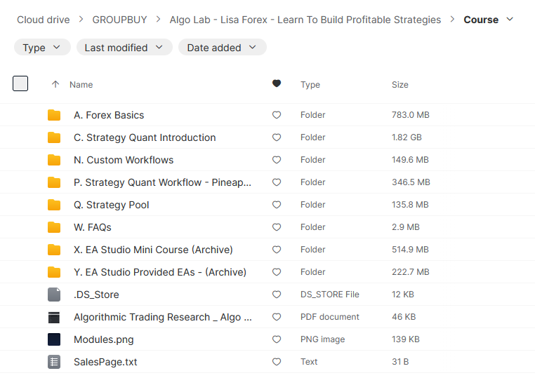Click the W. FAQs folder icon

[54, 227]
